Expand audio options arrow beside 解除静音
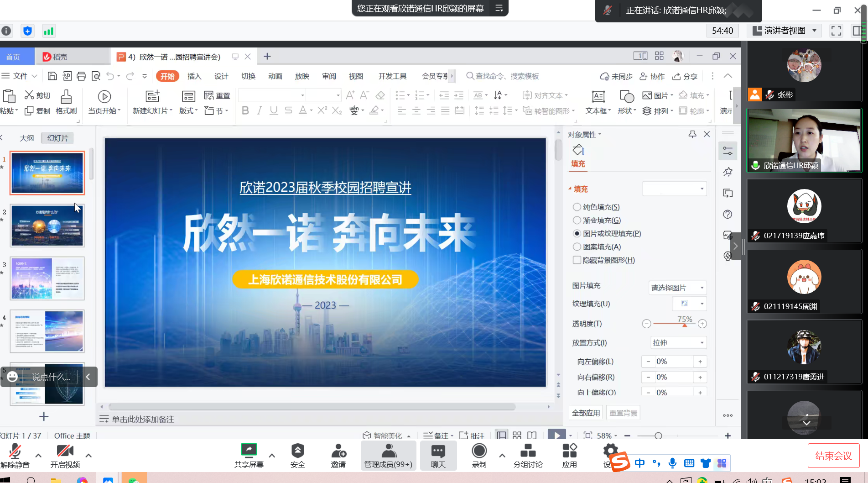The width and height of the screenshot is (868, 483). [38, 455]
